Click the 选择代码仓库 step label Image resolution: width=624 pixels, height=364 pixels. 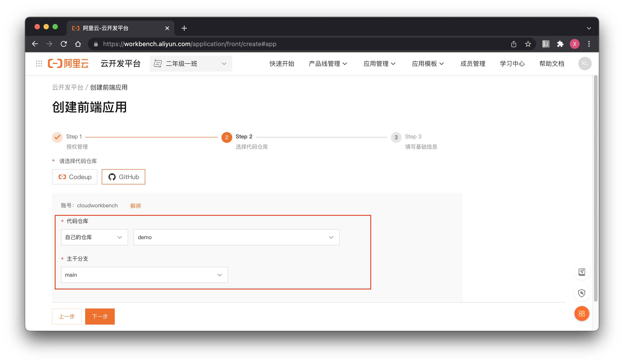(251, 147)
